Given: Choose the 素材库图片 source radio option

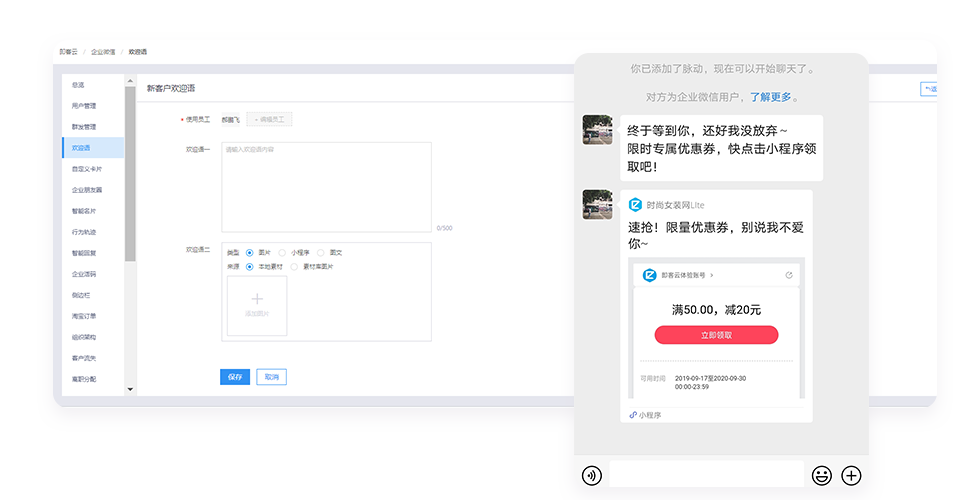Looking at the screenshot, I should [x=294, y=267].
